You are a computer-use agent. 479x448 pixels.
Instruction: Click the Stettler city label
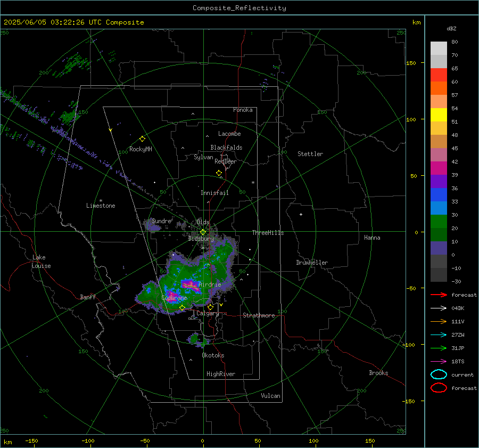(x=310, y=154)
